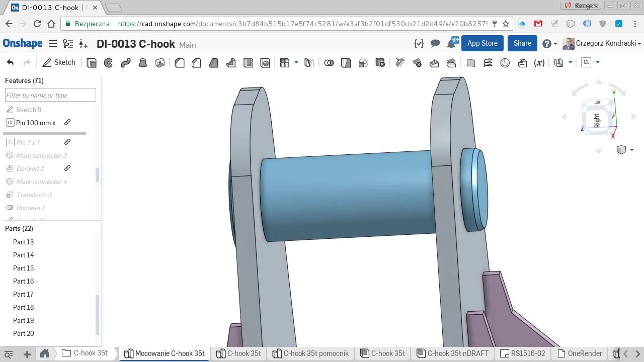Expand the pattern tool dropdown arrow
644x362 pixels.
296,62
